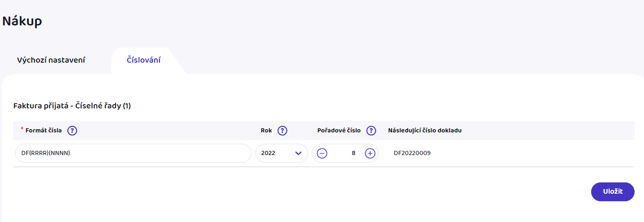Increase the sequence number with the plus icon
The image size is (644, 222).
(x=370, y=153)
